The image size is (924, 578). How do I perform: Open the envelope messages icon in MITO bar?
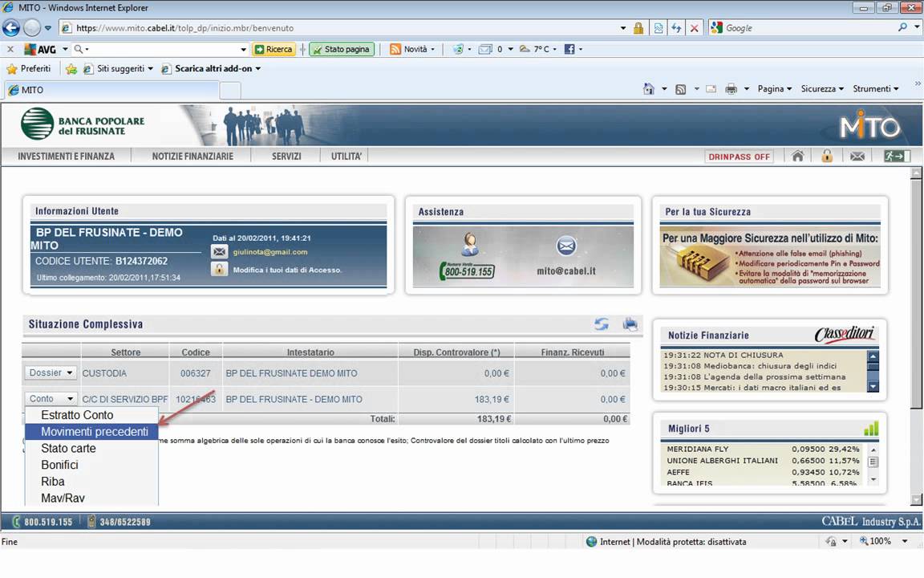tap(857, 157)
